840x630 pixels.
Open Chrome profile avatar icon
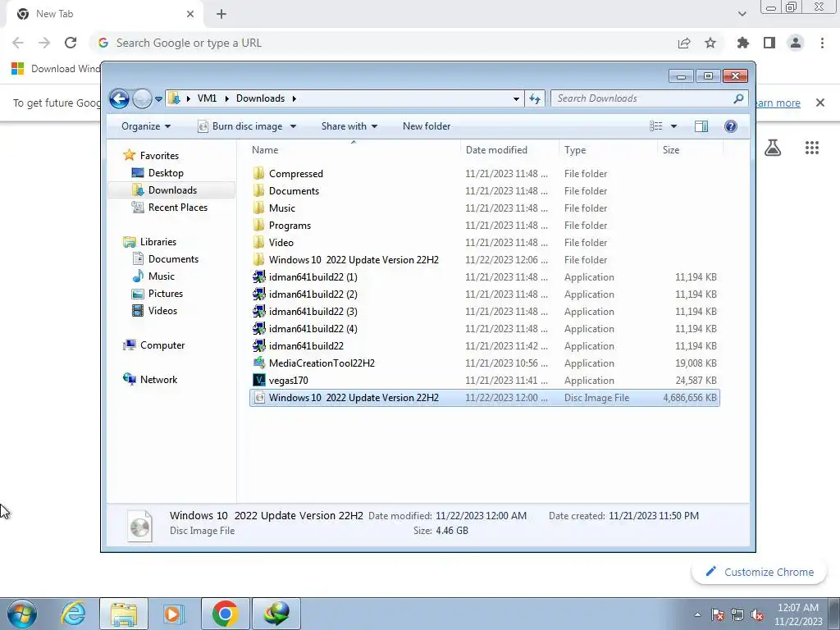(796, 43)
